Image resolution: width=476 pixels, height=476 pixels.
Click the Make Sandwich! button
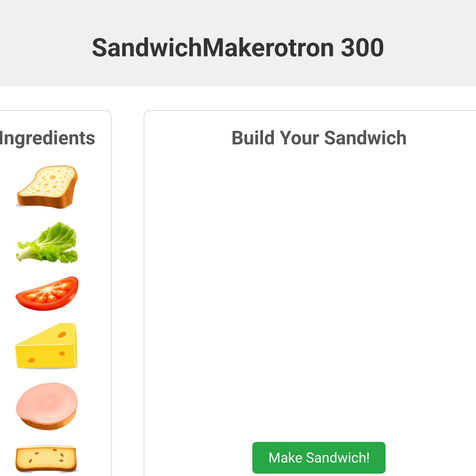click(x=319, y=458)
